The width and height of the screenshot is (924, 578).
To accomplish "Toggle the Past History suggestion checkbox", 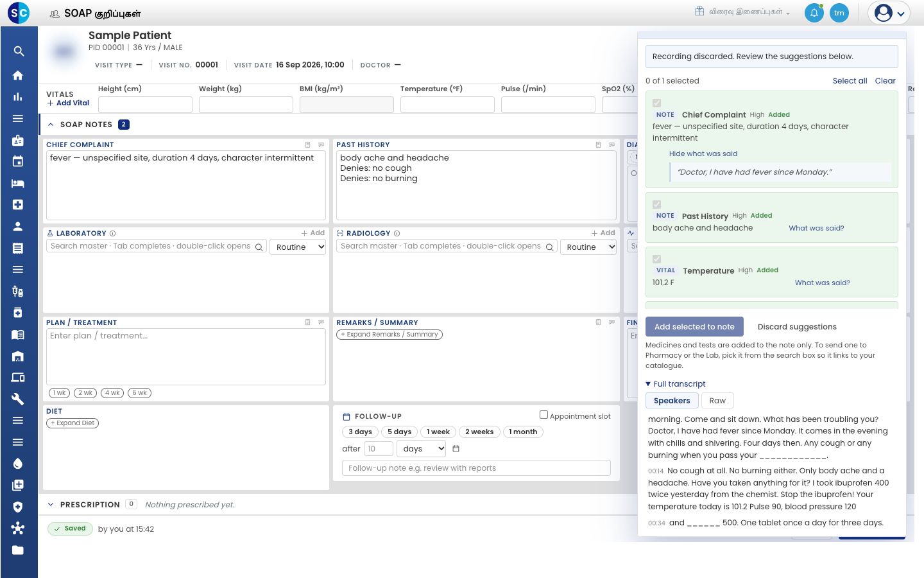I will (656, 204).
